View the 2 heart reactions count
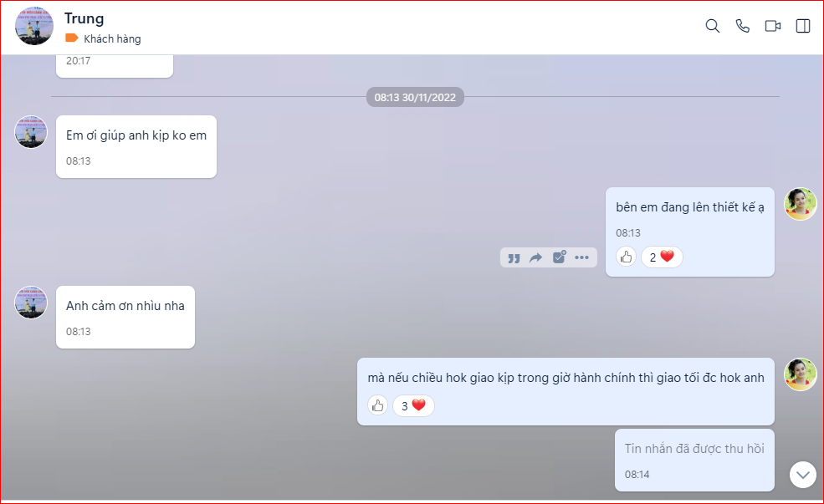This screenshot has height=504, width=824. [662, 257]
